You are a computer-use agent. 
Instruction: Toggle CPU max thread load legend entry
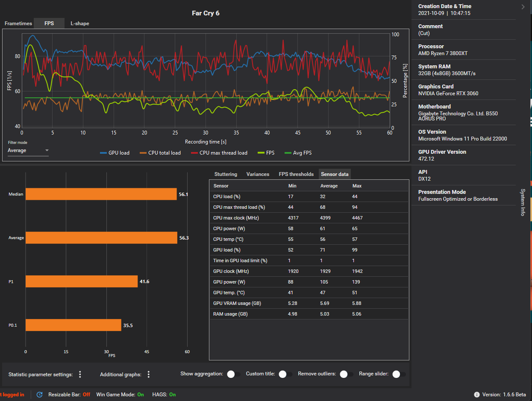click(x=219, y=153)
